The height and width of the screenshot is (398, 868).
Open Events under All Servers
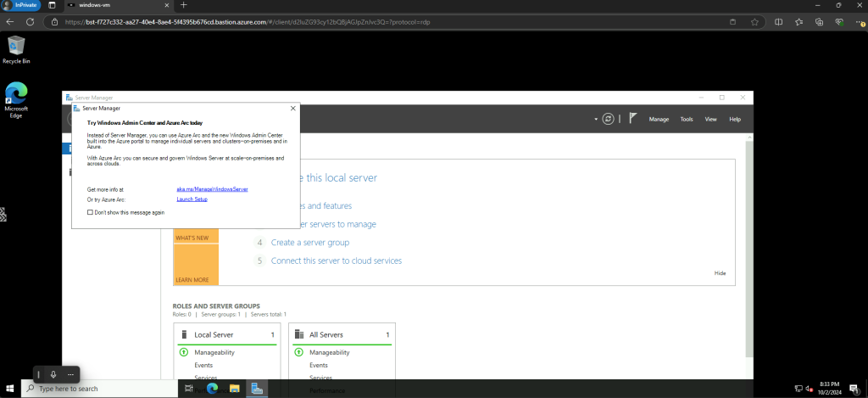pyautogui.click(x=319, y=365)
